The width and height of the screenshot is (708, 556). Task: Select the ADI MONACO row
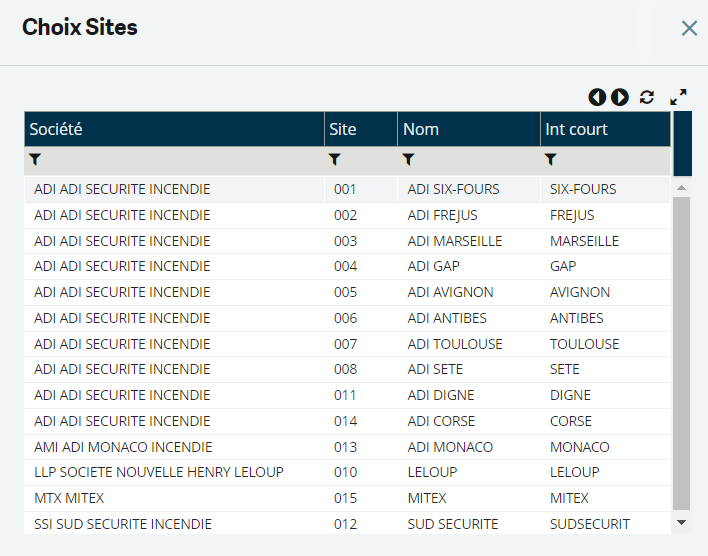pos(450,447)
